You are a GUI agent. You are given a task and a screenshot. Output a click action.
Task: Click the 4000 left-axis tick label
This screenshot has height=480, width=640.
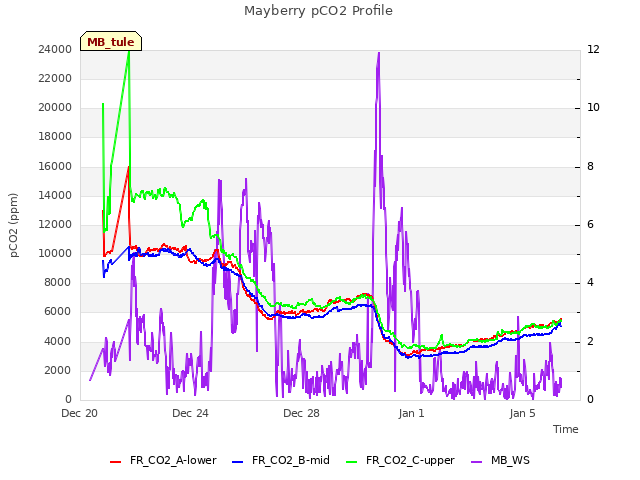[x=58, y=342]
